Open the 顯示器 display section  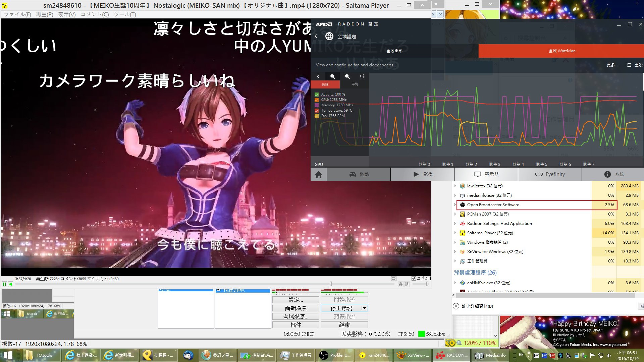486,174
